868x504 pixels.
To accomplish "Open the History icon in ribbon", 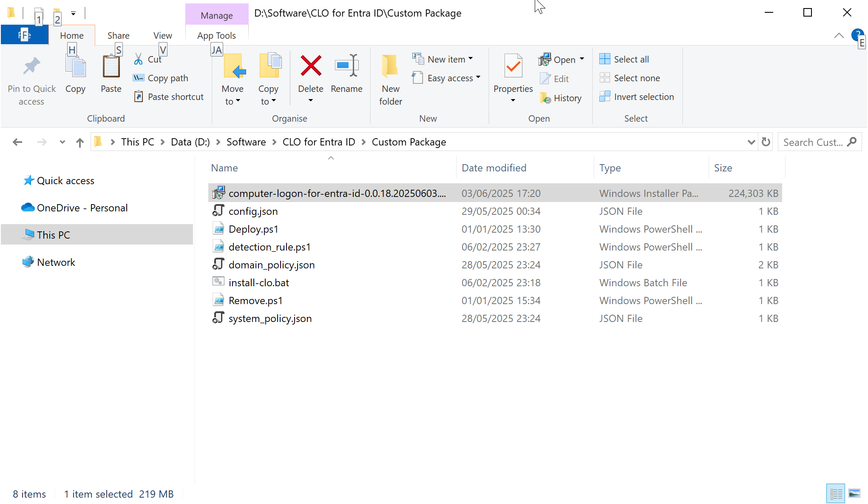I will click(x=545, y=98).
